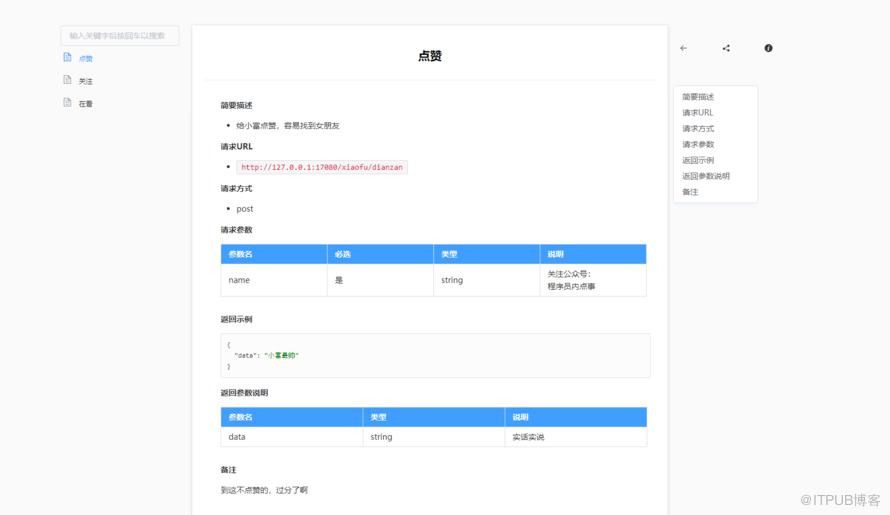
Task: Click the 'name' parameter cell
Action: [274, 280]
